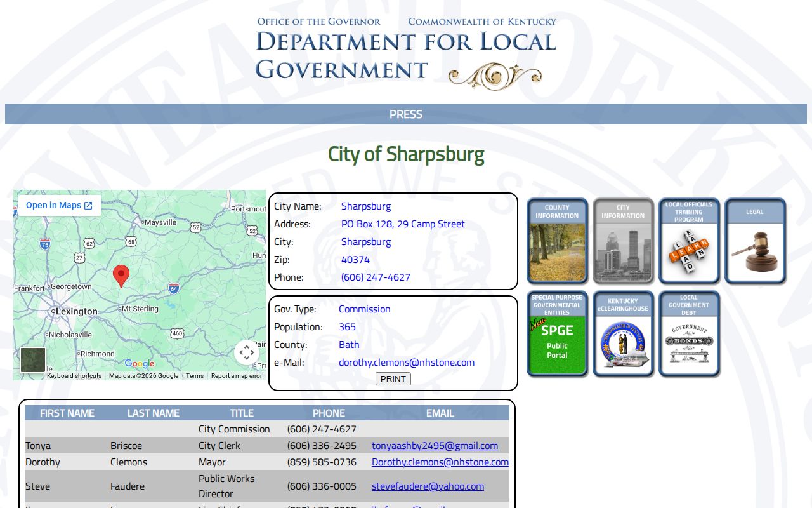
Task: Select the Gov. Type value Commission
Action: click(365, 309)
